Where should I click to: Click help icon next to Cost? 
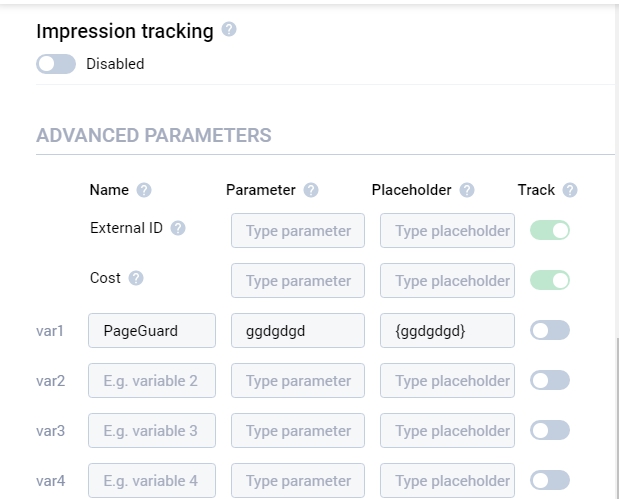[x=136, y=278]
